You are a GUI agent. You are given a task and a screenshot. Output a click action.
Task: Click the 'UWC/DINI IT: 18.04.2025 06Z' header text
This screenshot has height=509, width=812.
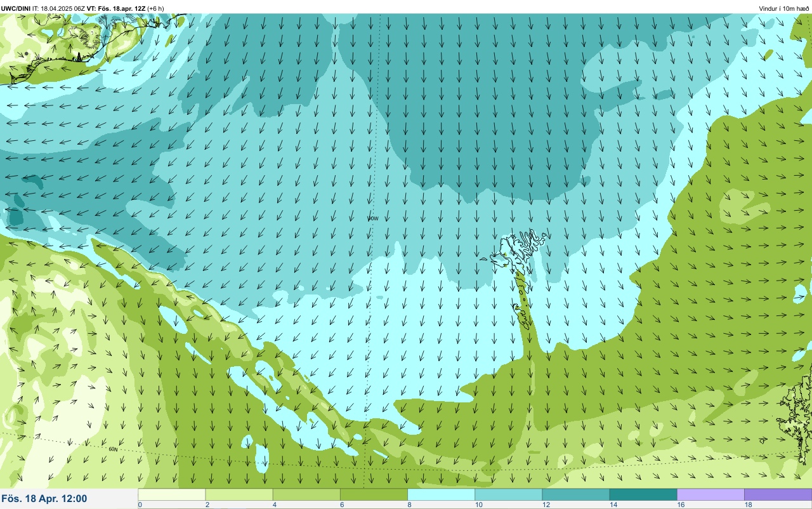pyautogui.click(x=43, y=8)
